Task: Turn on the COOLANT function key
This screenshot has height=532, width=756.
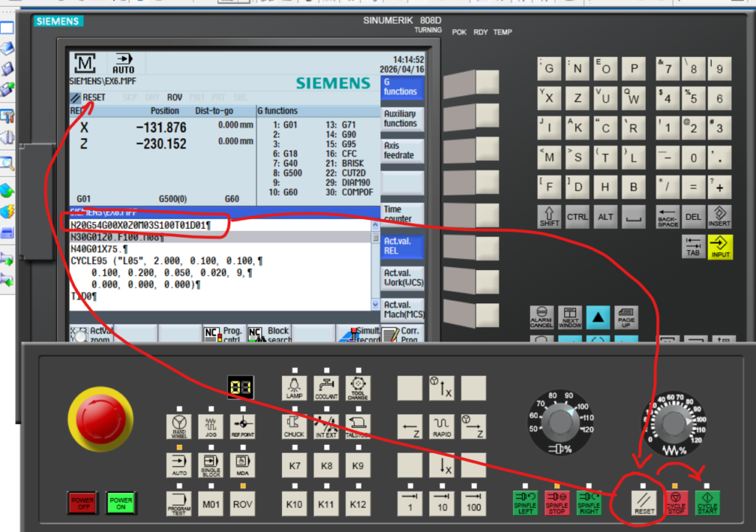Action: click(326, 388)
